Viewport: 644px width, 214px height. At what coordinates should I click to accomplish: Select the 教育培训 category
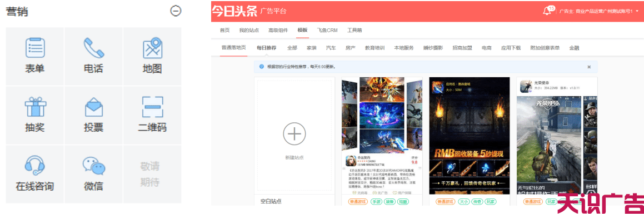(x=375, y=48)
